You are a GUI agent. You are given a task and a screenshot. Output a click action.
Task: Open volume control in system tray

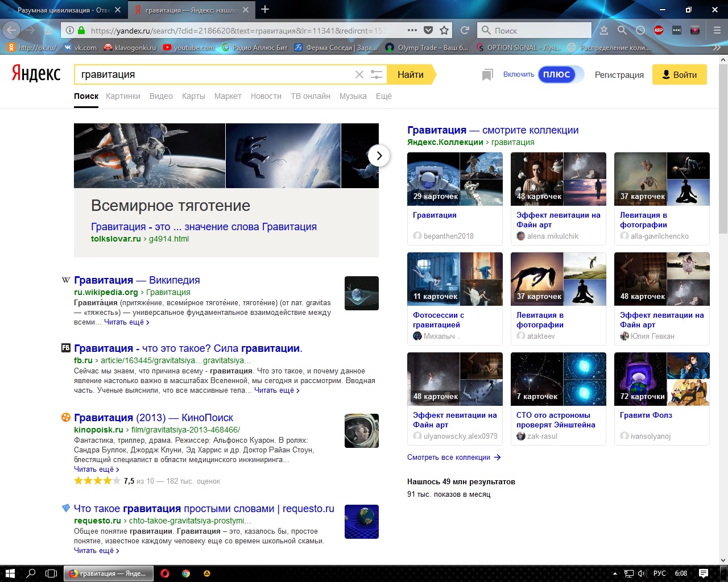pyautogui.click(x=642, y=573)
